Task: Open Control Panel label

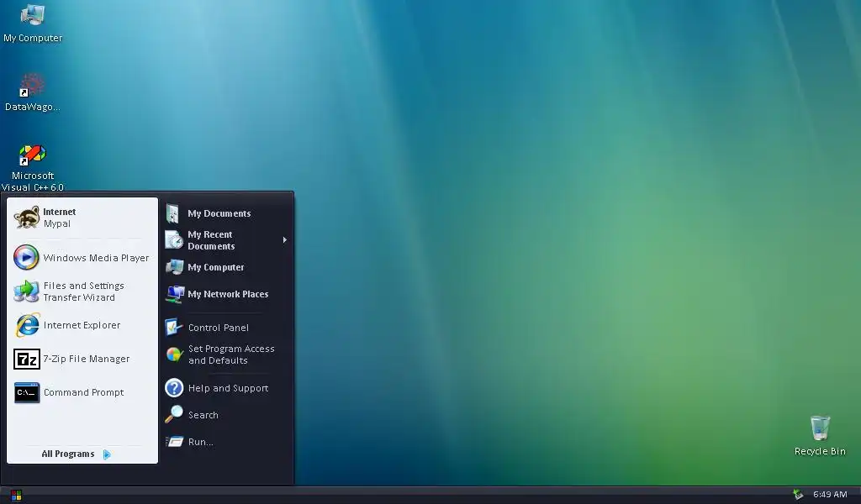Action: [x=219, y=328]
